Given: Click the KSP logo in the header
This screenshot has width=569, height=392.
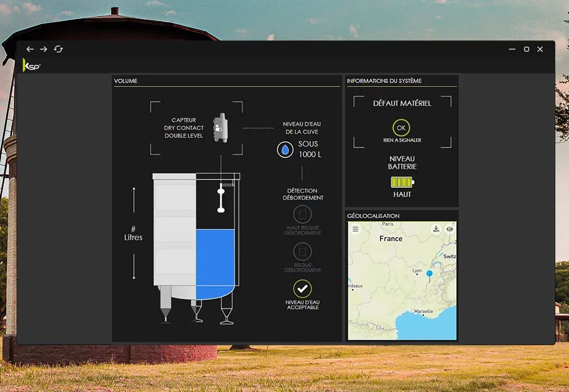Looking at the screenshot, I should [31, 66].
